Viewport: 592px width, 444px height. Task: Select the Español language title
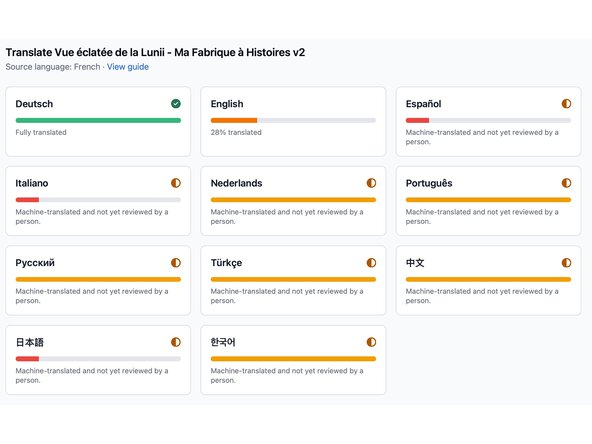click(x=423, y=104)
